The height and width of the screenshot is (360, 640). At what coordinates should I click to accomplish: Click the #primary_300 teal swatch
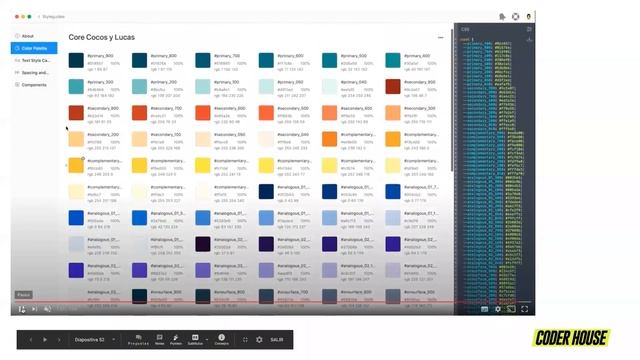coord(76,87)
